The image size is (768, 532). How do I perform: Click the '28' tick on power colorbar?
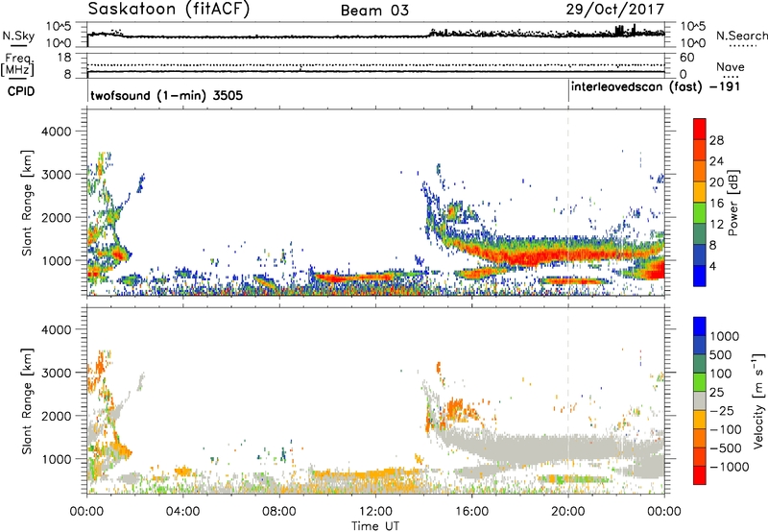tap(716, 140)
